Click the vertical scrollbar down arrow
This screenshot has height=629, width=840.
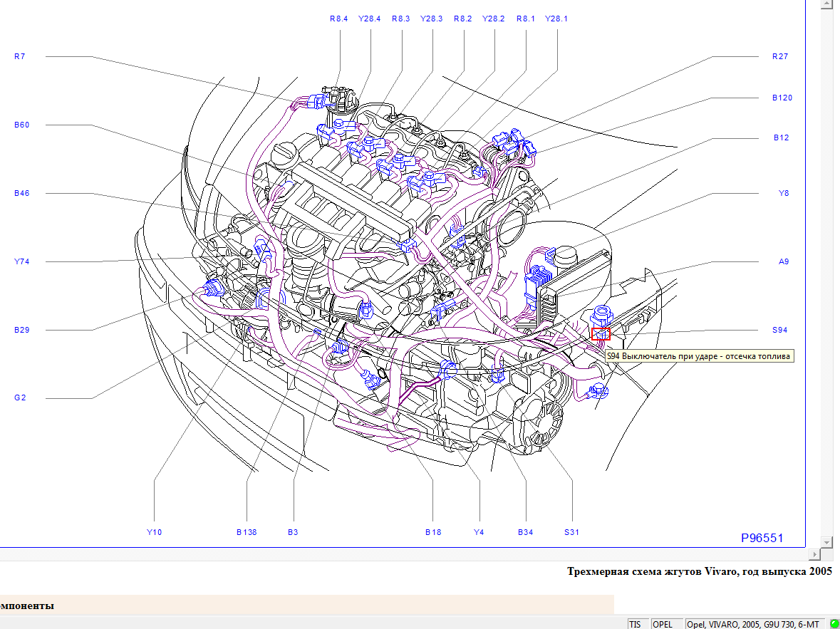click(x=826, y=543)
